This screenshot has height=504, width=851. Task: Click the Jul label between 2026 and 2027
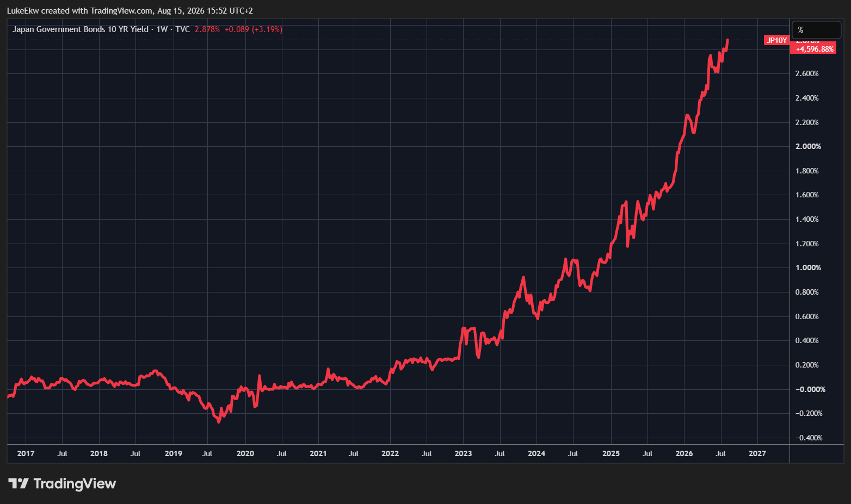[721, 453]
